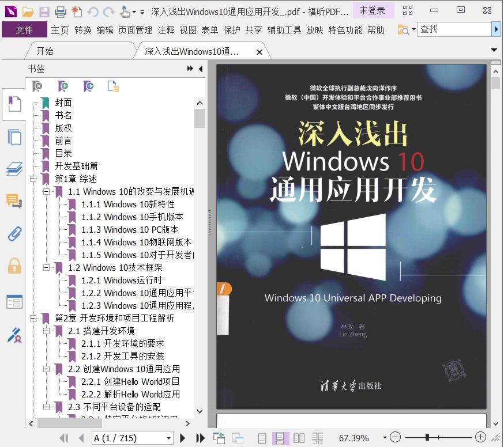Open the Security lock sidebar icon
The image size is (504, 447).
pyautogui.click(x=14, y=266)
